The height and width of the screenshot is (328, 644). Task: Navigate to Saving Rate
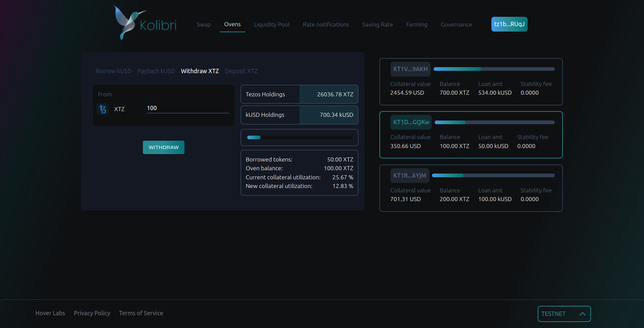click(x=377, y=25)
